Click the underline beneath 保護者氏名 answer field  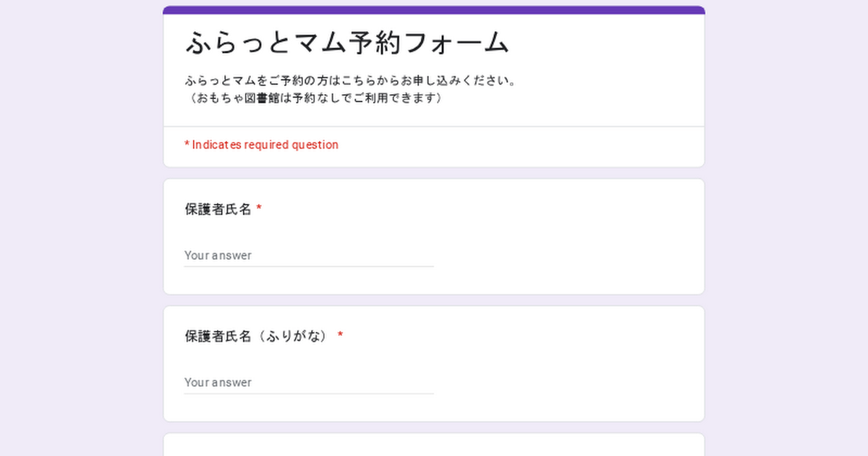(x=308, y=266)
